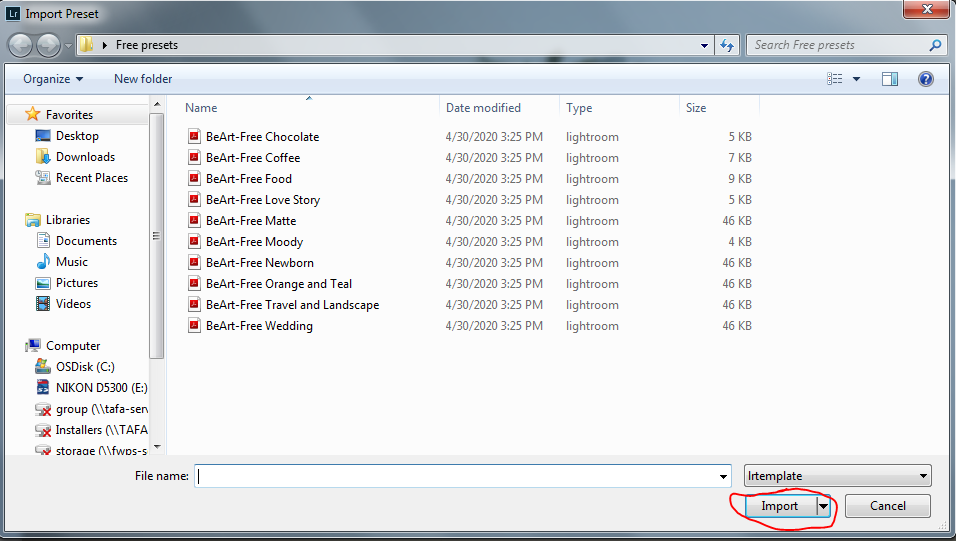Click the change view icon

pos(835,79)
